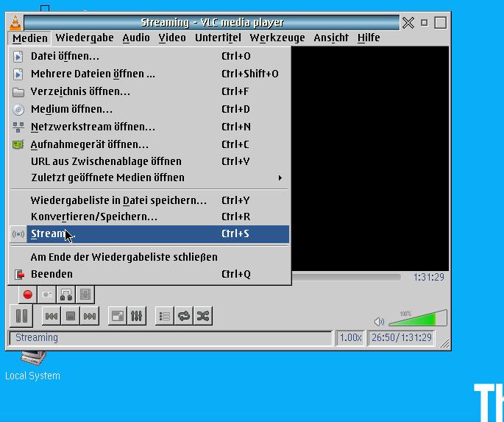504x422 pixels.
Task: Open the Werkzeuge menu
Action: [x=277, y=38]
